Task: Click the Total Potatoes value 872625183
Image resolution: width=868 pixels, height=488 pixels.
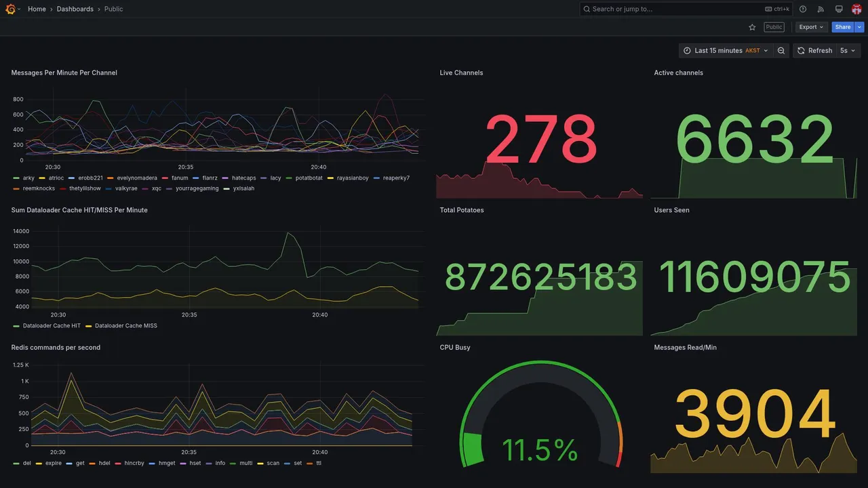Action: [541, 278]
